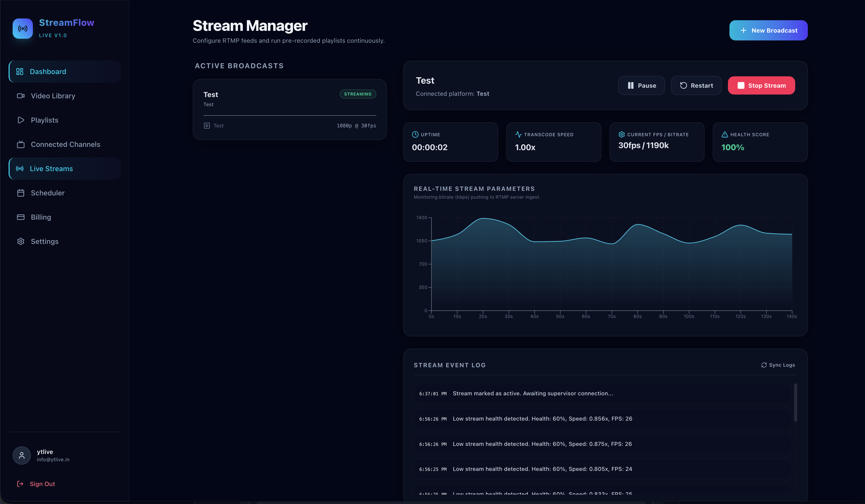
Task: Click the Stream Event Log heading
Action: (x=450, y=365)
